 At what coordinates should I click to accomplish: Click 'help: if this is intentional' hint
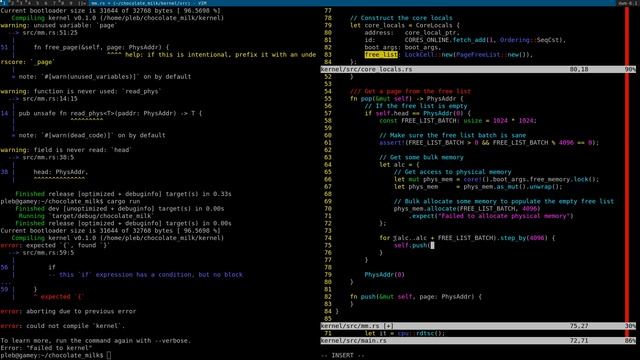tap(220, 55)
